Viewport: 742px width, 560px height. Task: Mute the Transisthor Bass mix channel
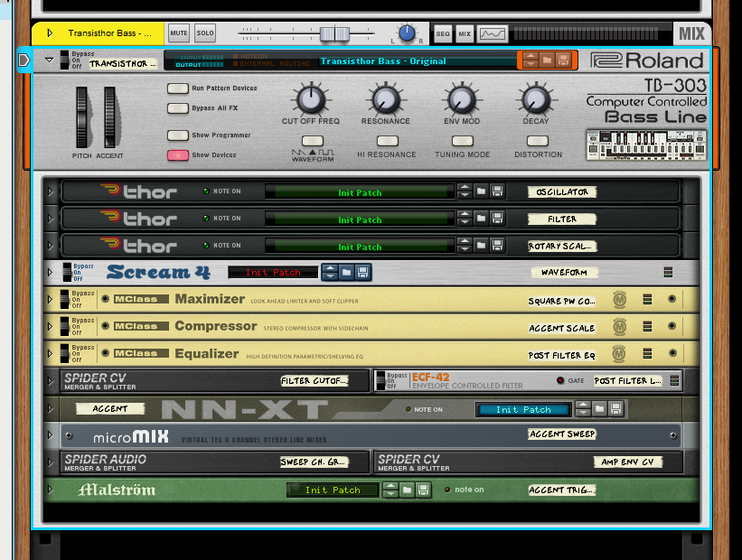coord(179,33)
